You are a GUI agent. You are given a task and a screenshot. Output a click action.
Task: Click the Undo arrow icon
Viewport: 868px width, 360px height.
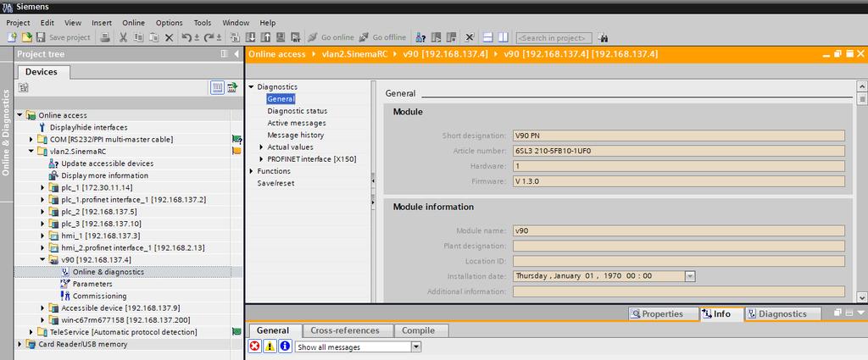tap(187, 37)
